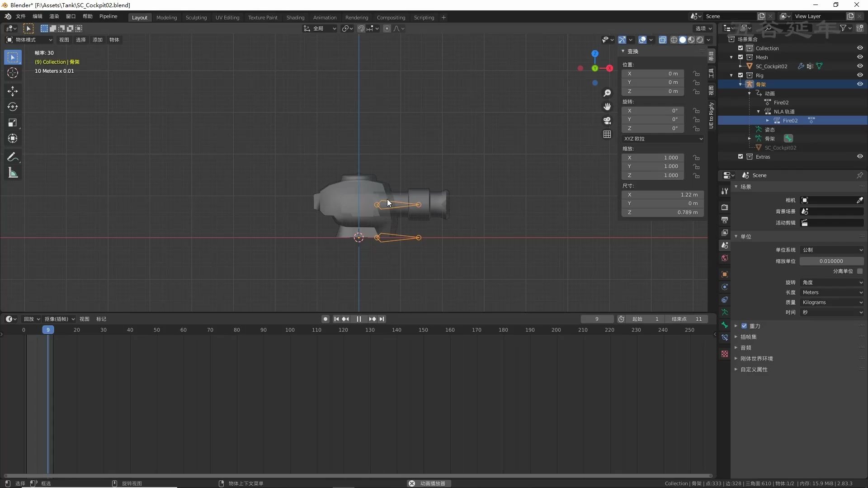Open the 文件 menu

pyautogui.click(x=20, y=16)
